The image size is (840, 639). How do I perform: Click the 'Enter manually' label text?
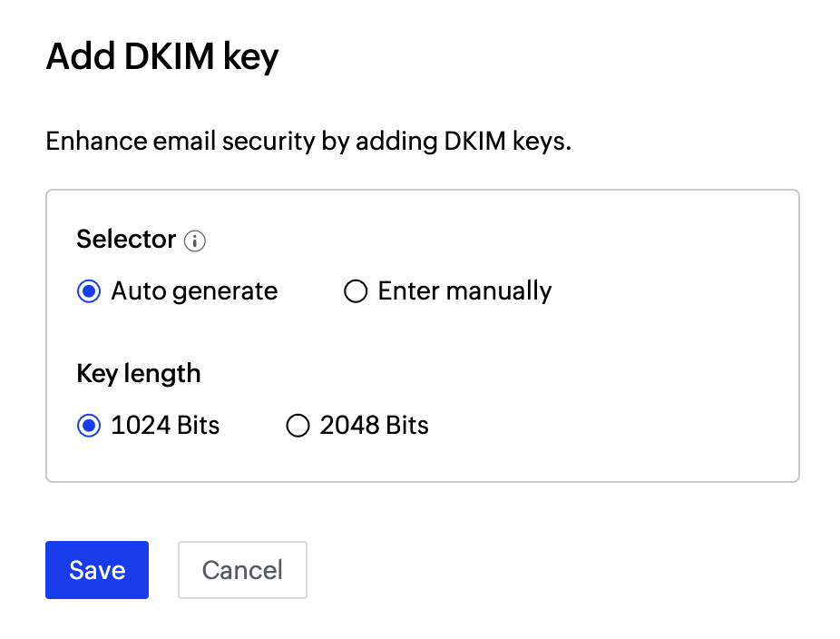(464, 291)
